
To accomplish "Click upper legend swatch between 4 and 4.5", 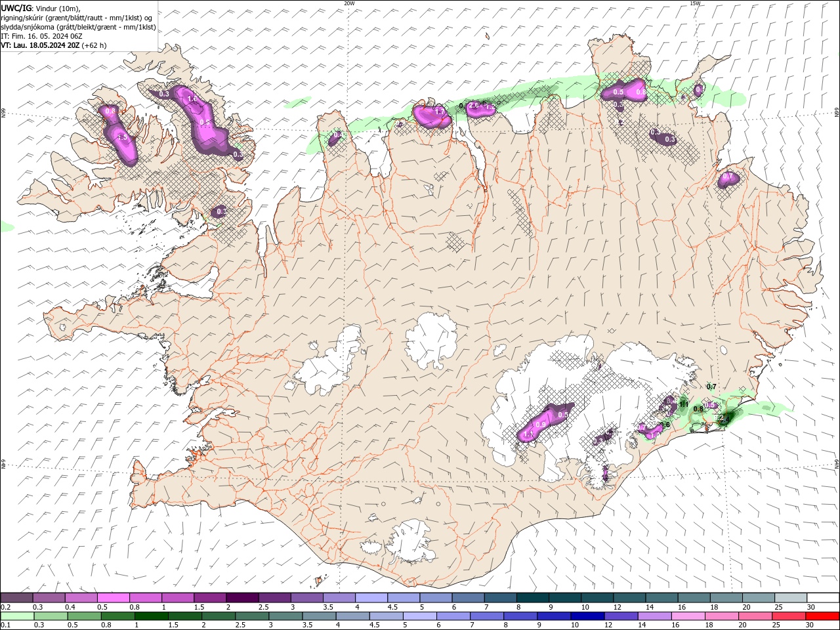I will pyautogui.click(x=371, y=598).
